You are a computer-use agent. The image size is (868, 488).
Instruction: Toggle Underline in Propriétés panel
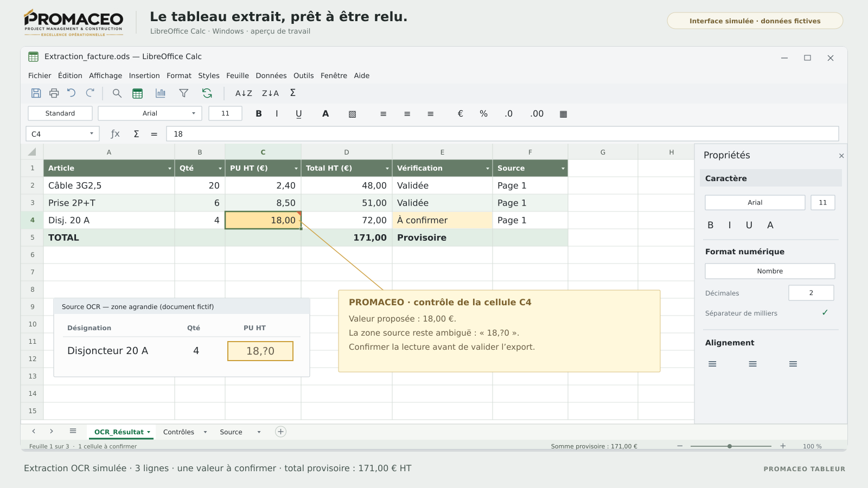(x=749, y=225)
